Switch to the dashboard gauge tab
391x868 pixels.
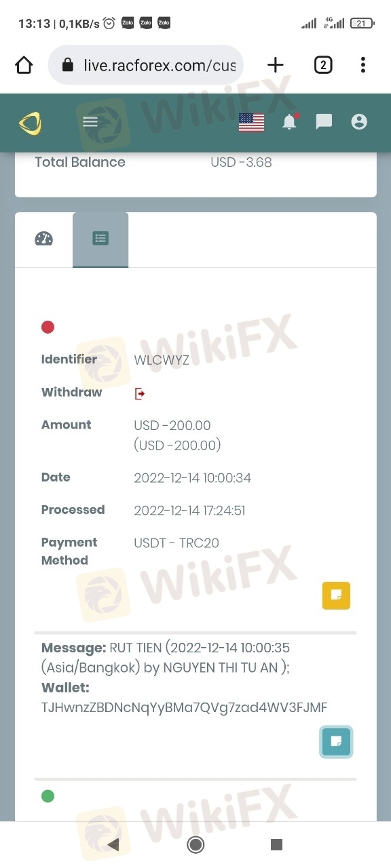(43, 239)
